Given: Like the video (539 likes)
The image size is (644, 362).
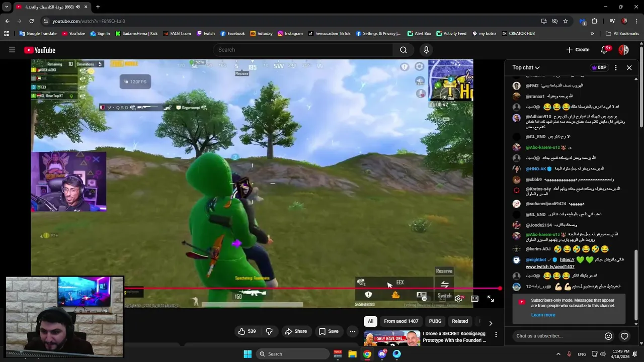Looking at the screenshot, I should [247, 331].
